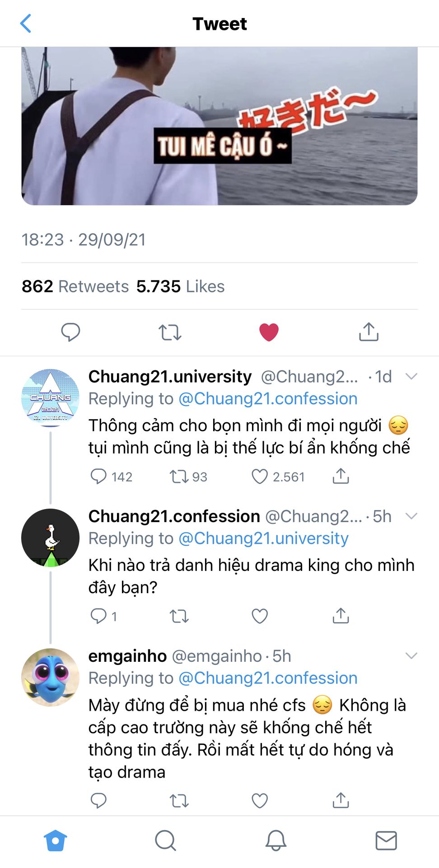The image size is (439, 868).
Task: Open the Messages envelope tab
Action: point(386,841)
